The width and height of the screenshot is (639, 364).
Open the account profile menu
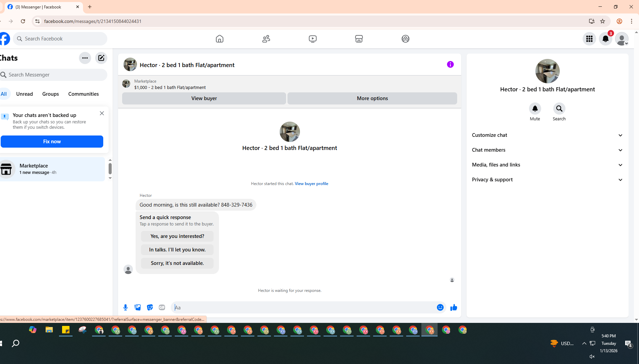[x=622, y=39]
